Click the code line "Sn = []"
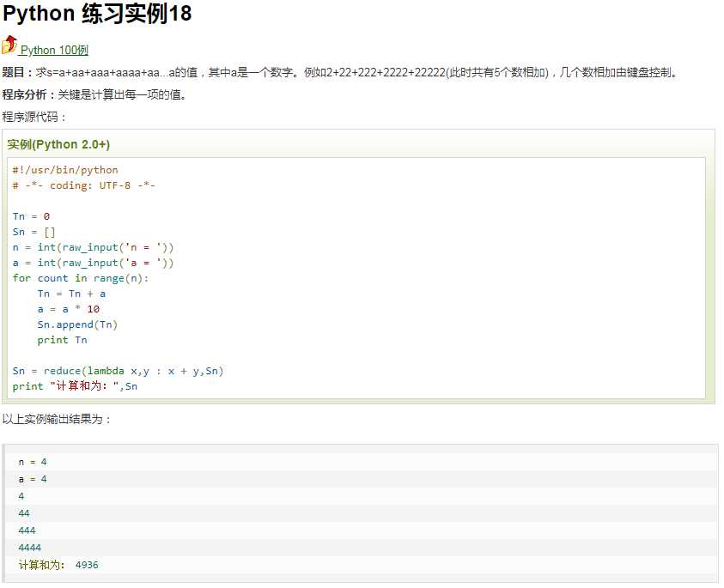Screen dimensions: 724x588 pos(33,232)
